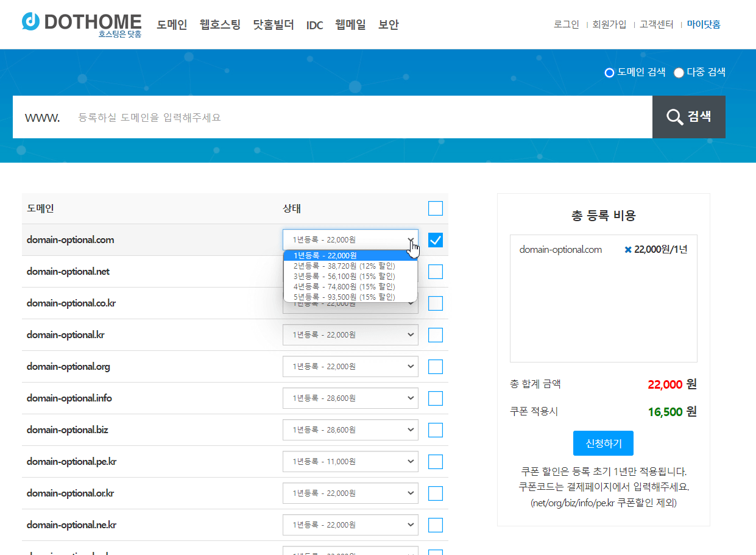Click the 로그인 link
Viewport: 756px width, 555px height.
(x=566, y=24)
